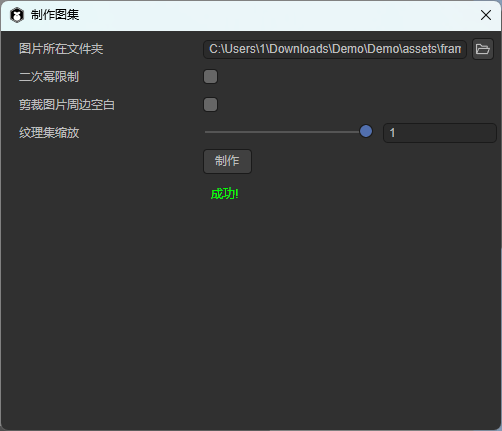Click the 纹理集缩放 label text
The height and width of the screenshot is (431, 502).
49,133
